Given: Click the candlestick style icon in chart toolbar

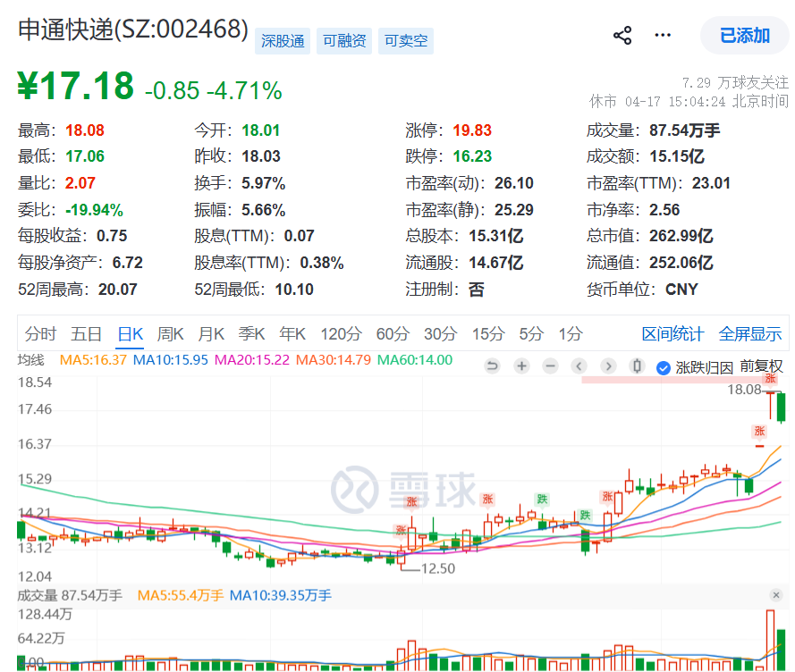Looking at the screenshot, I should (637, 366).
